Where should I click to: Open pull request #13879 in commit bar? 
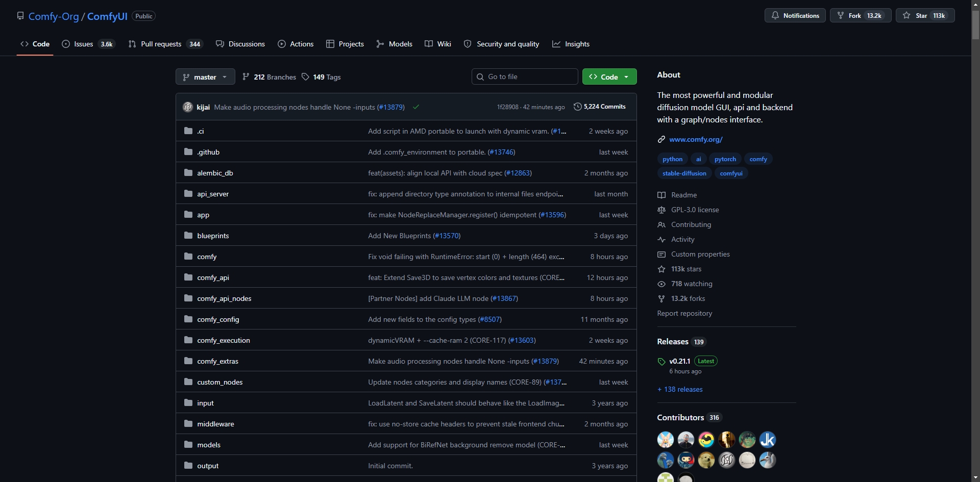pos(390,107)
